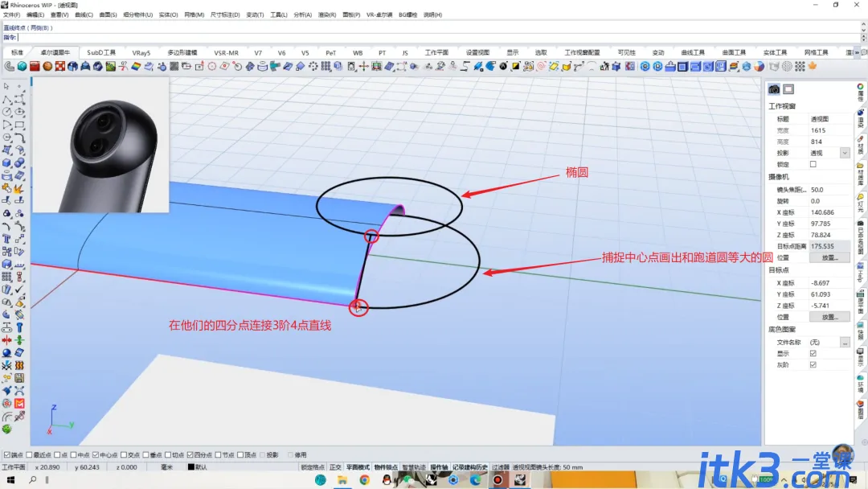
Task: Open 分析(A) menu
Action: [x=302, y=15]
